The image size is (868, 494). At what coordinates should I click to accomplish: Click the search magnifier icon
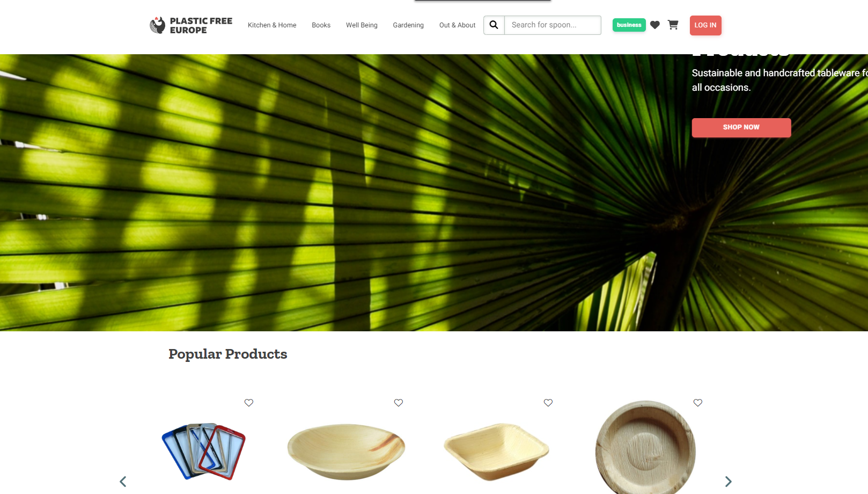tap(494, 25)
